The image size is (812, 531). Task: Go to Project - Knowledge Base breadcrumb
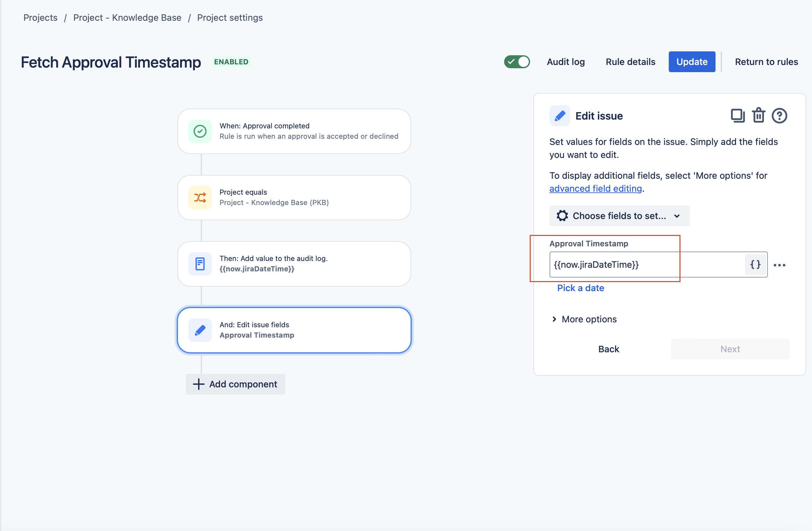click(127, 18)
